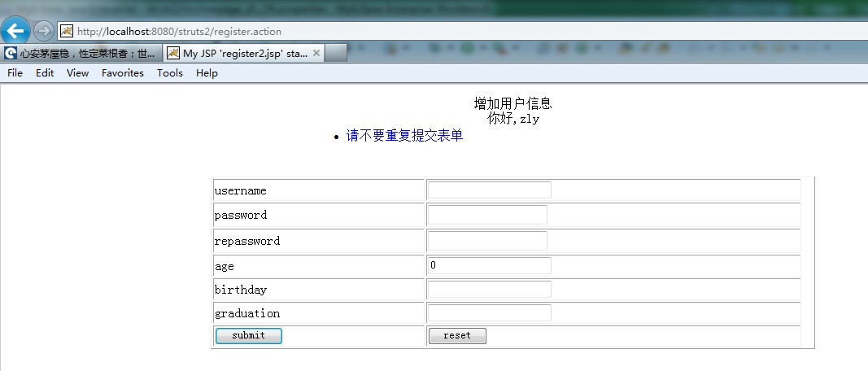The width and height of the screenshot is (868, 371).
Task: Open the View menu
Action: (77, 73)
